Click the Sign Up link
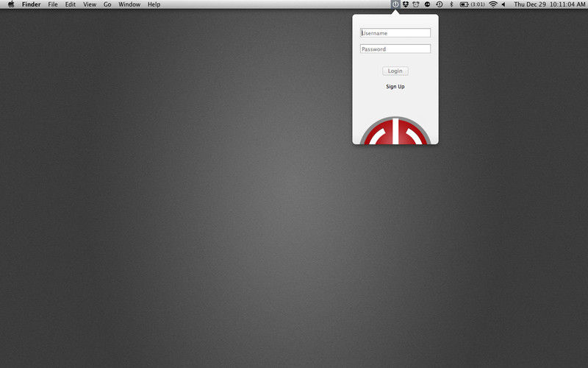The image size is (588, 368). click(395, 87)
